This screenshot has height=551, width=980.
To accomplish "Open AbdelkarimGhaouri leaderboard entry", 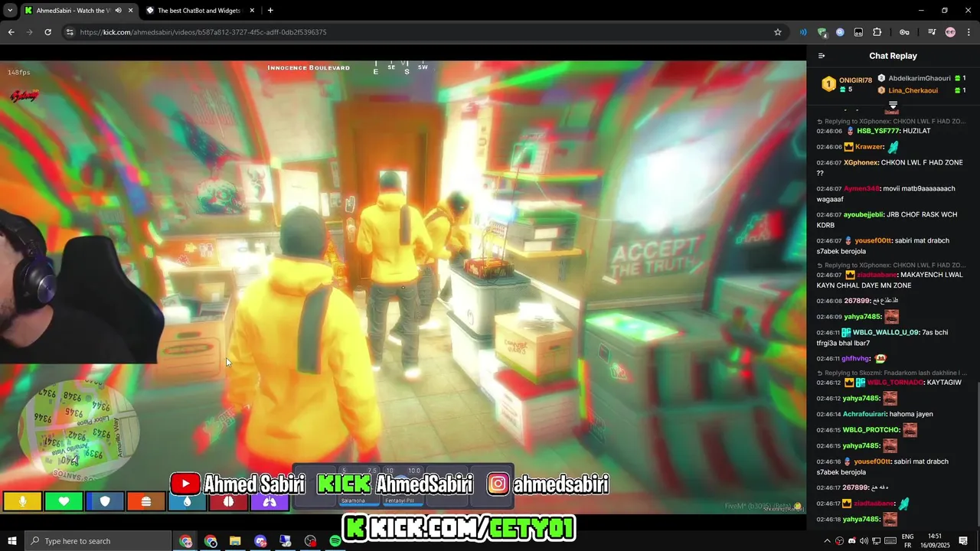I will coord(920,78).
